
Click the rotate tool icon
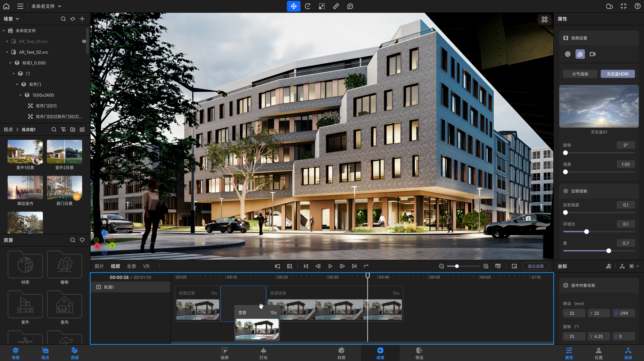(308, 6)
